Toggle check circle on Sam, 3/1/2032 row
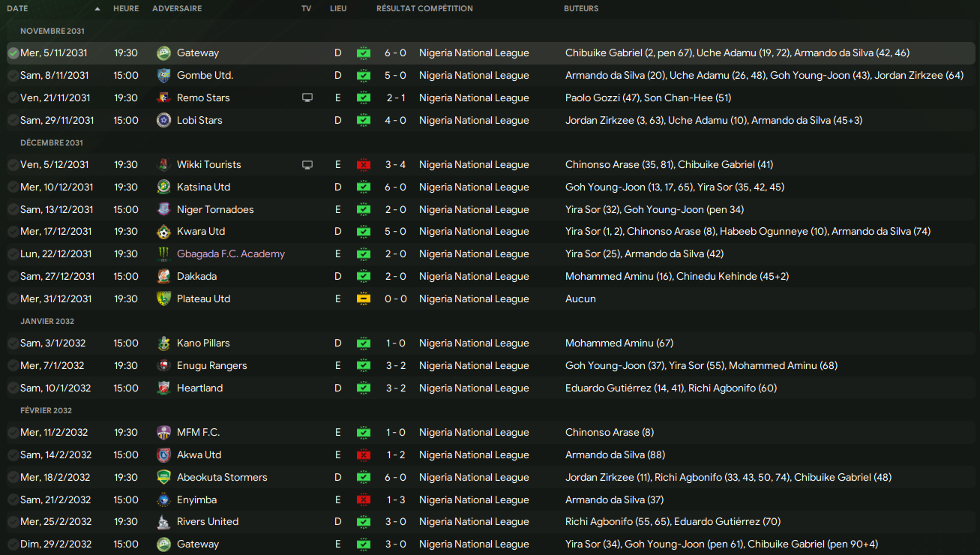The width and height of the screenshot is (980, 555). click(13, 343)
